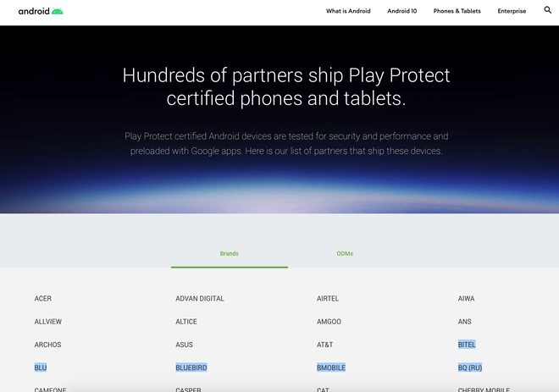Image resolution: width=559 pixels, height=392 pixels.
Task: Click the AIWA brand entry
Action: tap(466, 299)
